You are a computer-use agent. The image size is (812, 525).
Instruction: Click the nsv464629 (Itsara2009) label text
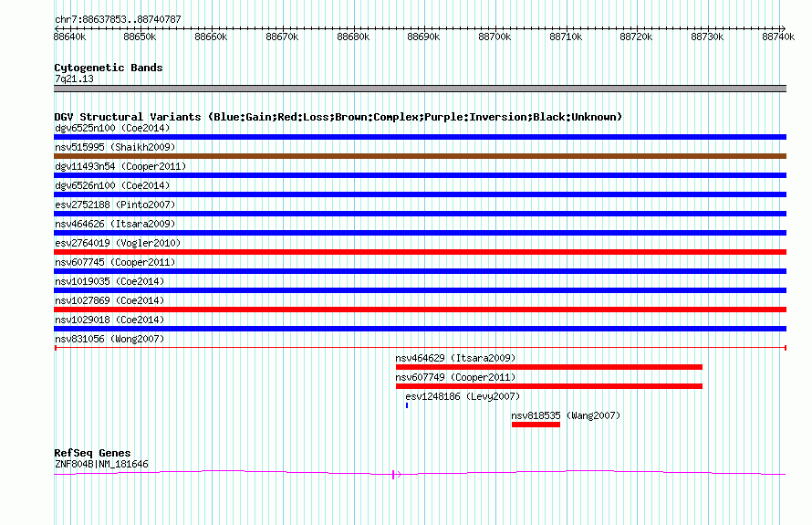(x=455, y=358)
